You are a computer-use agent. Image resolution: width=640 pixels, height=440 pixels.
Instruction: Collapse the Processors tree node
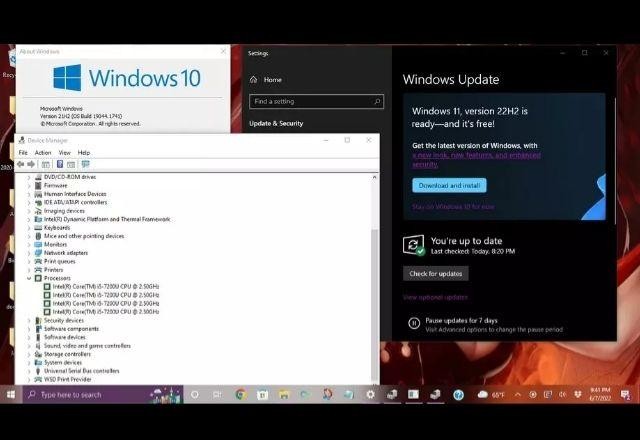[x=29, y=278]
